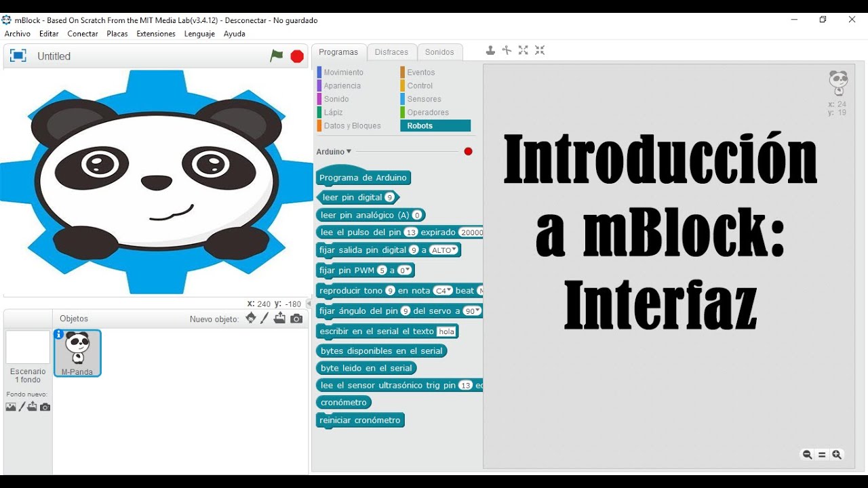Image resolution: width=868 pixels, height=488 pixels.
Task: Switch to the Programas tab
Action: coord(338,52)
